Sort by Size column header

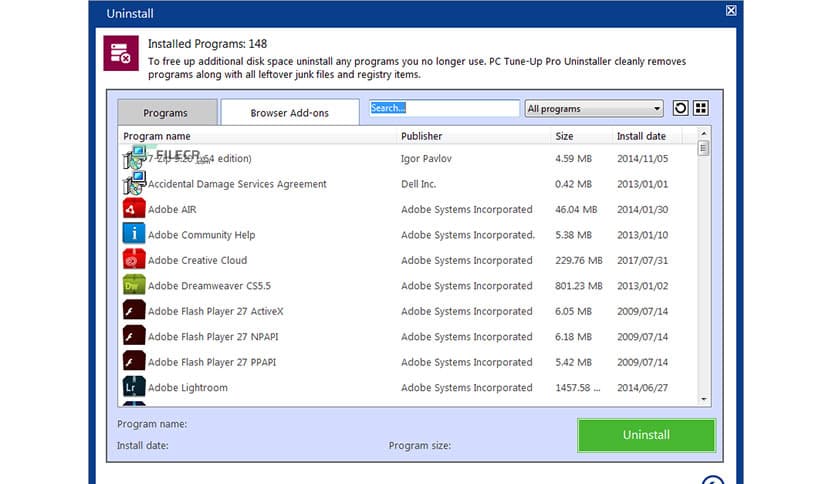[x=564, y=136]
